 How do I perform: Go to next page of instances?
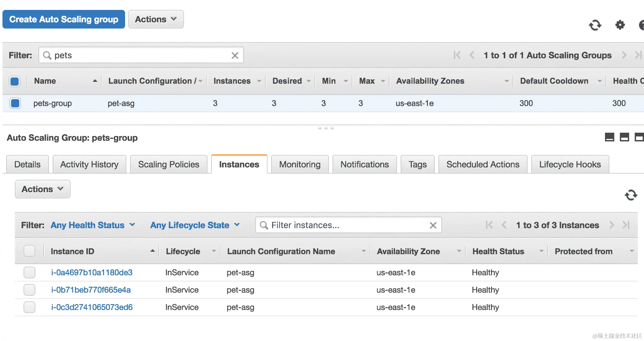[611, 225]
